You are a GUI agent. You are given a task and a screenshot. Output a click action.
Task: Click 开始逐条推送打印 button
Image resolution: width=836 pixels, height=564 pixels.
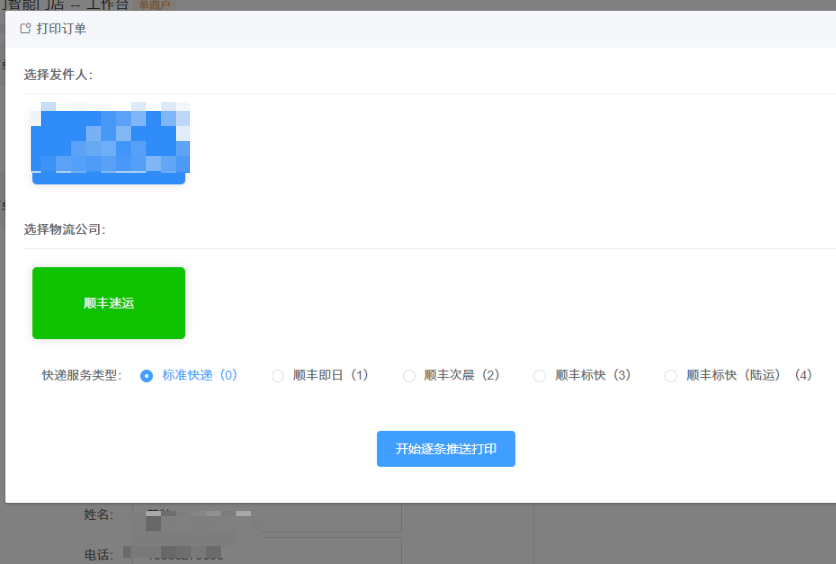(x=446, y=449)
